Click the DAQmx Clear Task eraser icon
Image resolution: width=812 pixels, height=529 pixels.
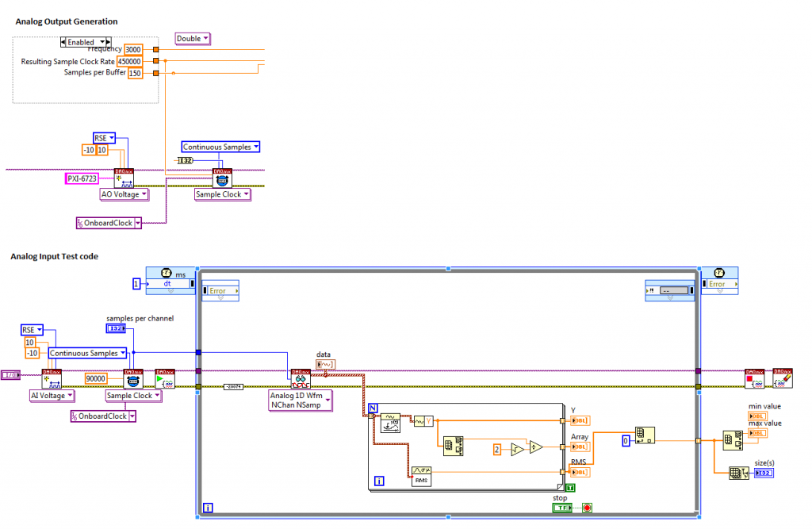tap(782, 378)
